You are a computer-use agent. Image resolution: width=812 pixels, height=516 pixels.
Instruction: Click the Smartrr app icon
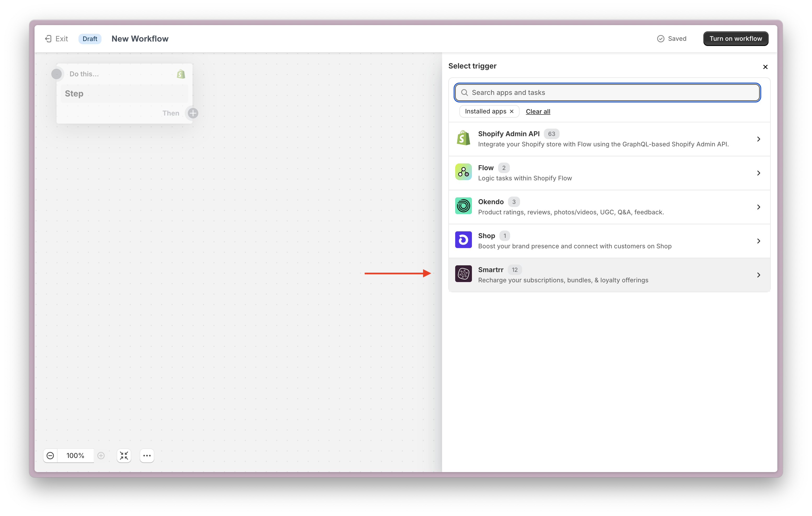tap(463, 274)
